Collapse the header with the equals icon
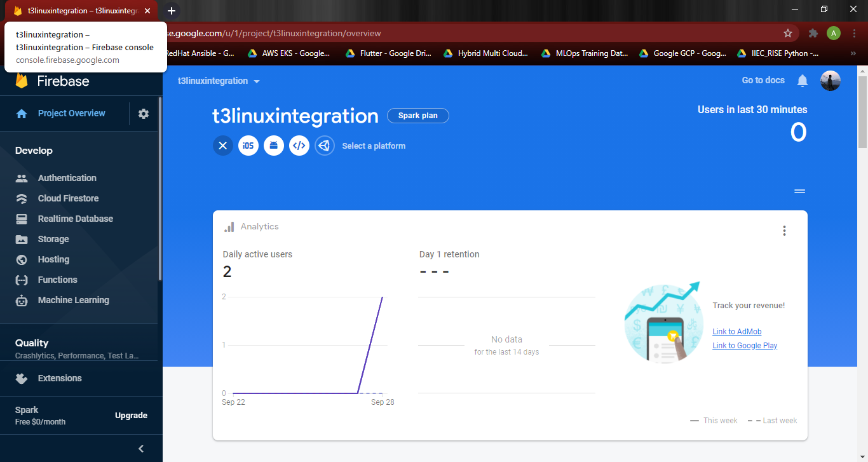Viewport: 868px width, 462px height. (x=800, y=191)
